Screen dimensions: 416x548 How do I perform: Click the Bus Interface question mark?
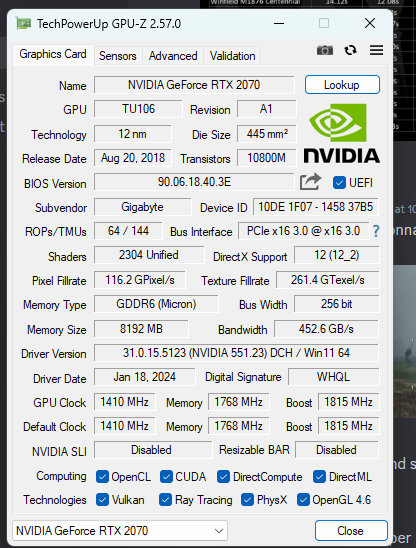point(376,231)
